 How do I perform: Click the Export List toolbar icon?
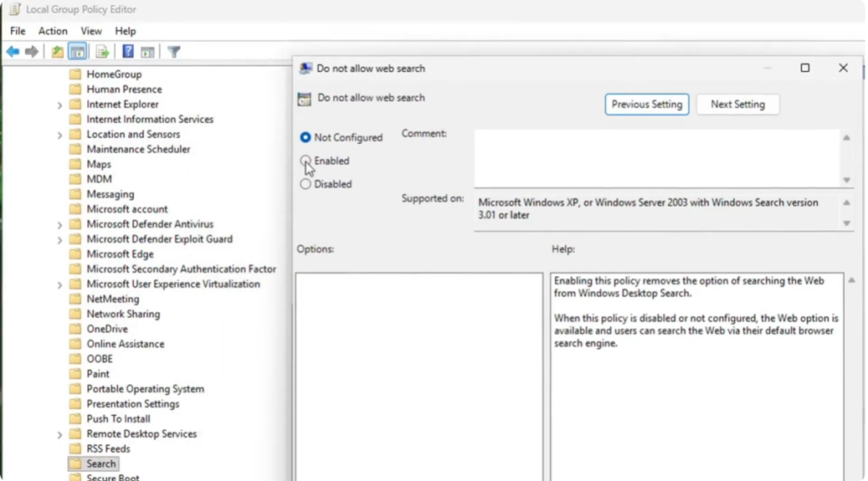[x=103, y=52]
